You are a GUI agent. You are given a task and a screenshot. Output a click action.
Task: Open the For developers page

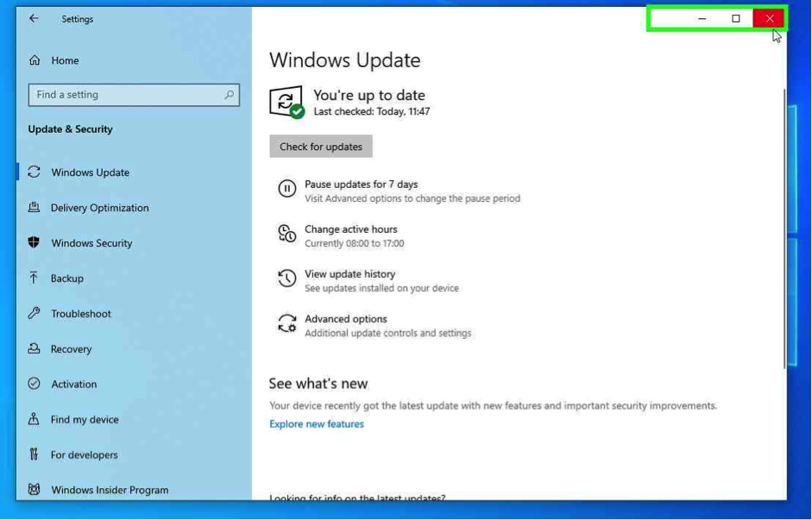click(84, 455)
